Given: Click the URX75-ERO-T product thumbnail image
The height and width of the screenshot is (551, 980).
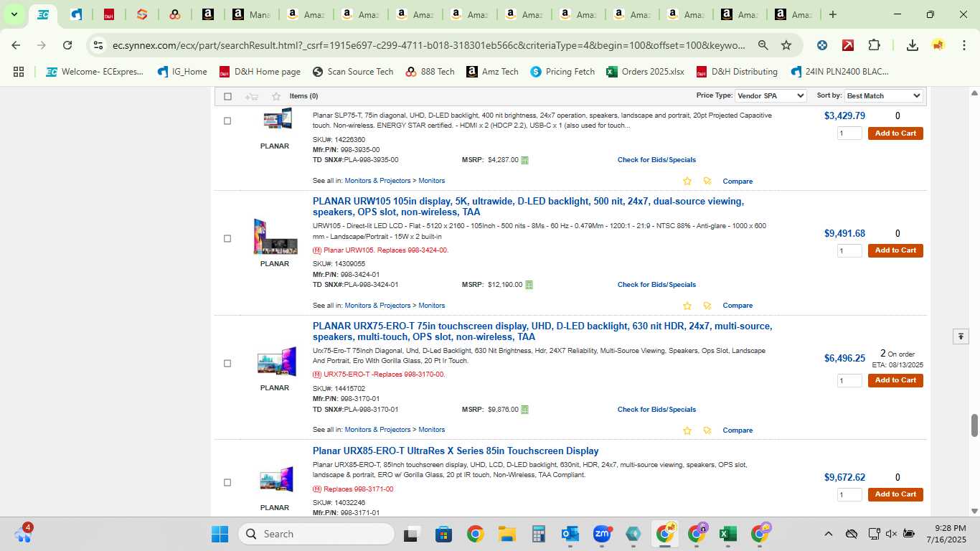Looking at the screenshot, I should coord(276,362).
